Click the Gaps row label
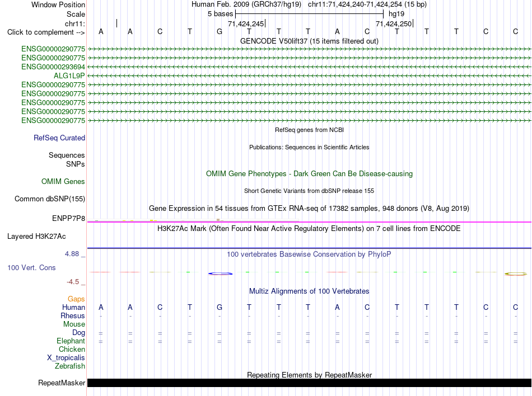Screen dimensions: 532x396 click(76, 299)
